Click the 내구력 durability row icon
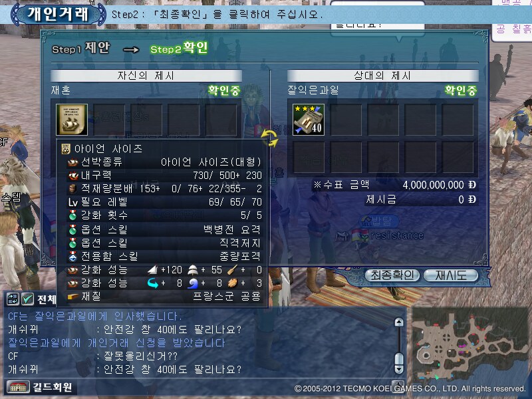532x399 pixels. click(x=73, y=176)
